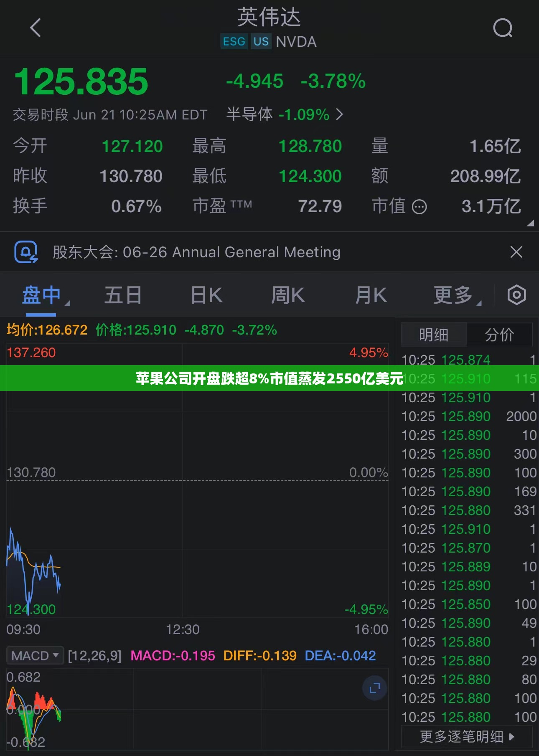
Task: Open the Annual General Meeting announcement
Action: pyautogui.click(x=196, y=252)
